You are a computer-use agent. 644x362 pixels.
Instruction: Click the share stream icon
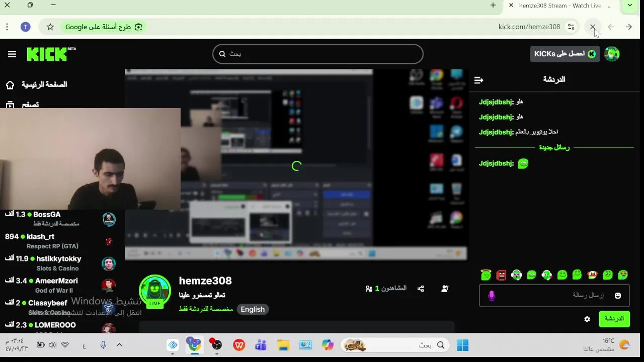(421, 289)
